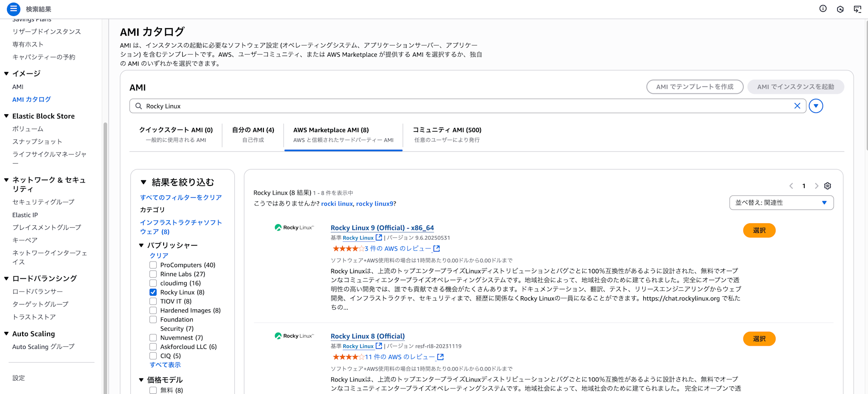Screen dimensions: 868x394
Task: Click external link icon beside Rocky Linux 9 vendor
Action: (x=379, y=238)
